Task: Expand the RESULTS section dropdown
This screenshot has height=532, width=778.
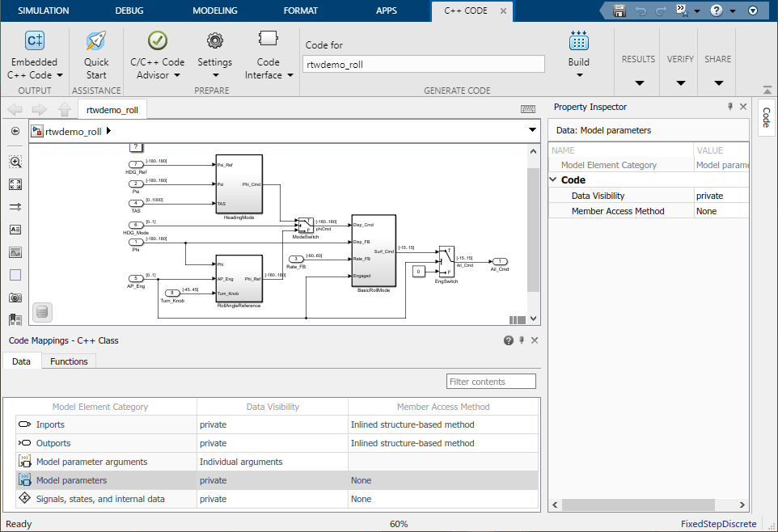Action: click(x=638, y=82)
